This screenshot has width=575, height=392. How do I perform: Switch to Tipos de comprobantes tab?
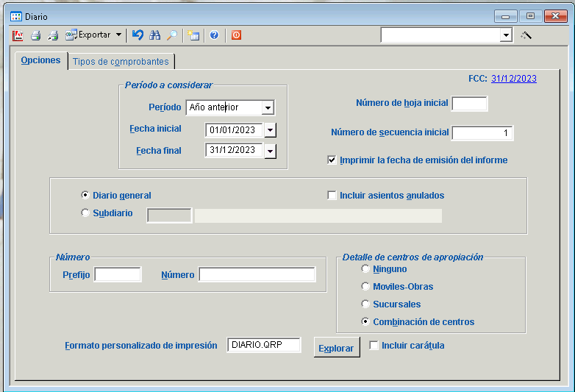[121, 62]
